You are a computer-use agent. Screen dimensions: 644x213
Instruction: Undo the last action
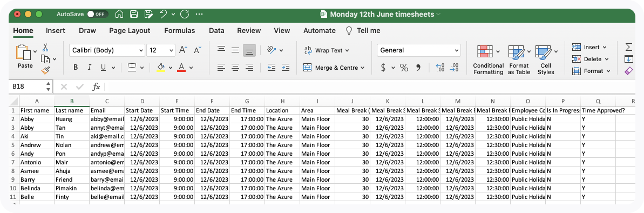163,14
